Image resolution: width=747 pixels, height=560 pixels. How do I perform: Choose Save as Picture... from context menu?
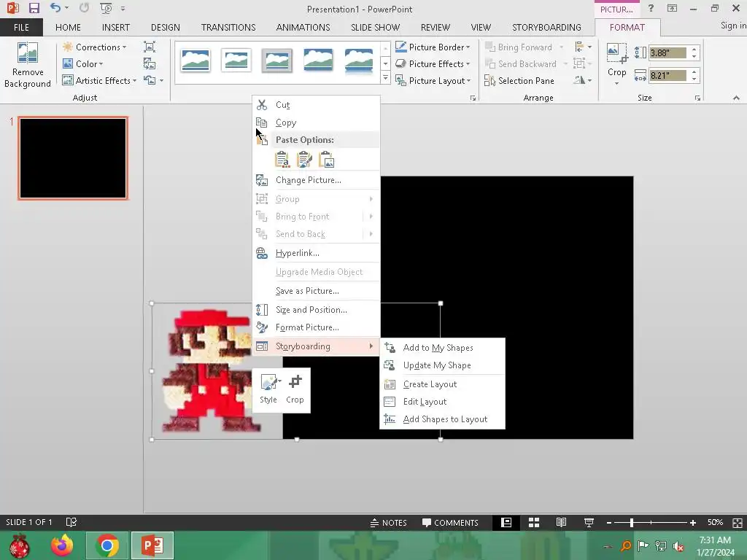316,291
